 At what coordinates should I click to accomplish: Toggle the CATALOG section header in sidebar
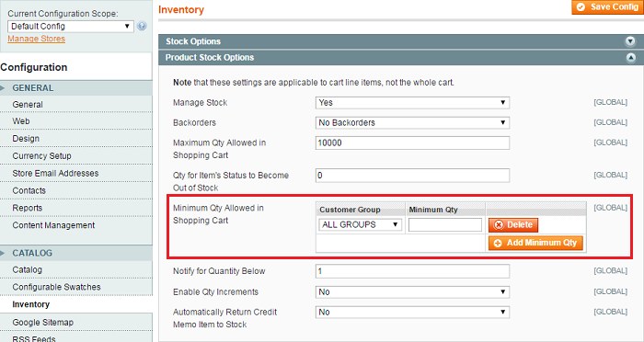[x=76, y=253]
